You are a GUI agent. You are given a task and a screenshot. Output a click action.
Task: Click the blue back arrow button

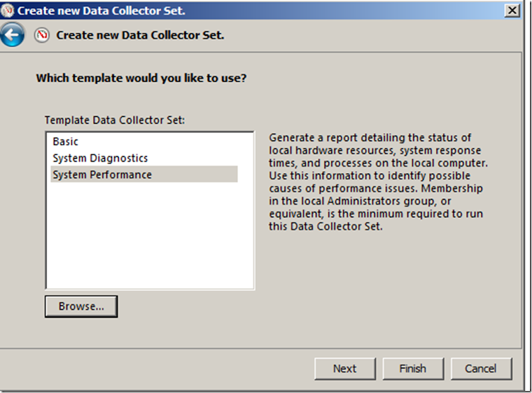13,35
